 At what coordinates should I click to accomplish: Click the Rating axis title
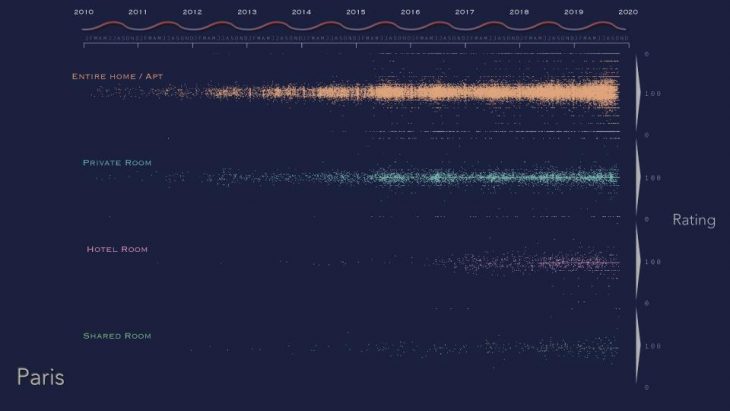point(693,220)
